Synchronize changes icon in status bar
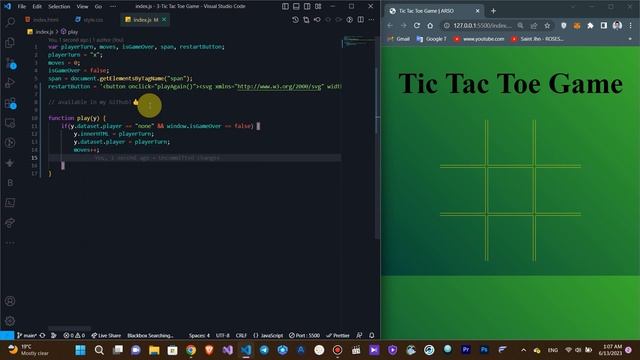640x360 pixels. tap(42, 336)
